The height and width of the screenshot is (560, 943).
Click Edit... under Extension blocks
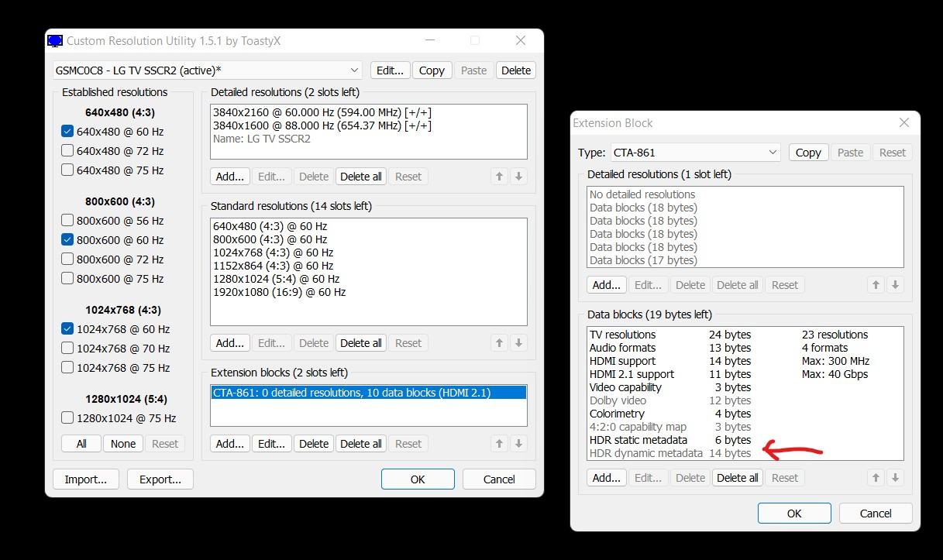[271, 444]
